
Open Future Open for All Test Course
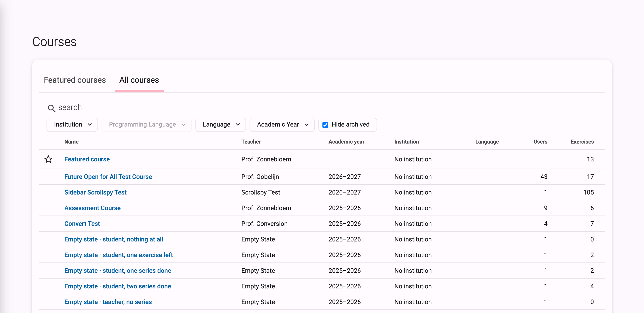[108, 177]
